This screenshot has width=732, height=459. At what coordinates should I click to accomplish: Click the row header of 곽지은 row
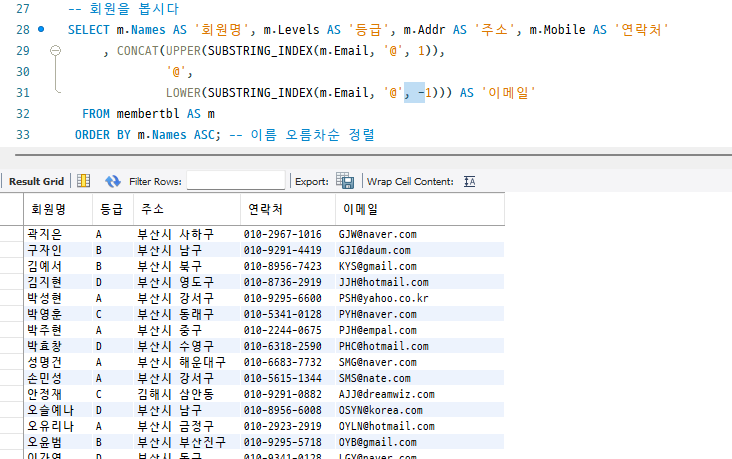(x=12, y=234)
